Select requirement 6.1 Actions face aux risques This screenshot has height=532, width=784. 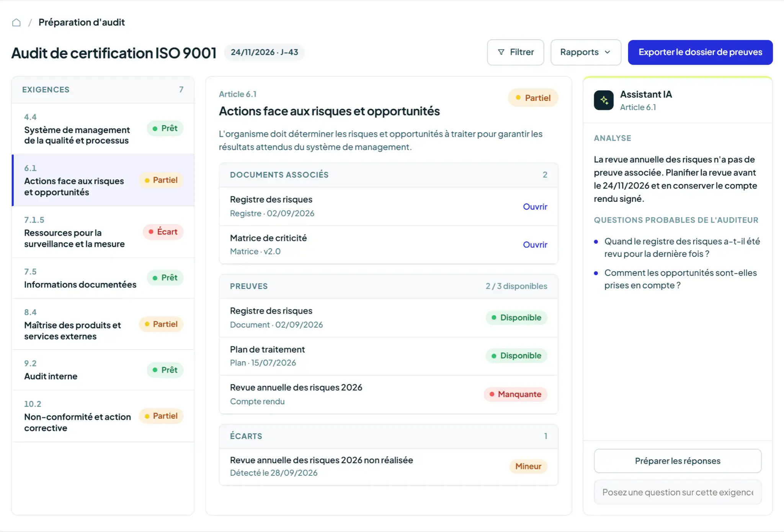[x=103, y=180]
